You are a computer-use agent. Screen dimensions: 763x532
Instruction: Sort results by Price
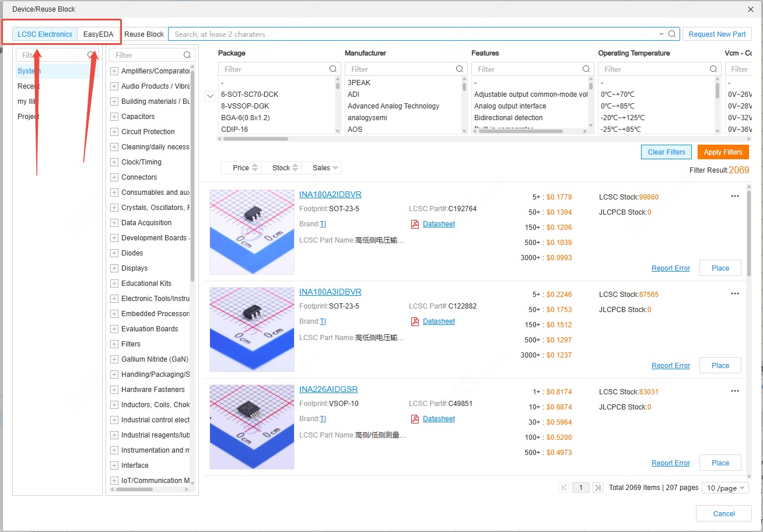click(241, 168)
